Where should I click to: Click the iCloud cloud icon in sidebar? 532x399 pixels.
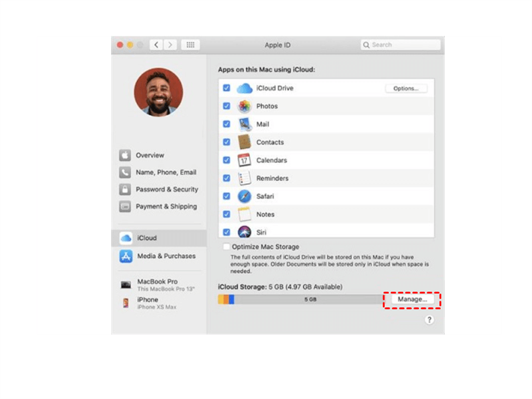click(x=126, y=238)
